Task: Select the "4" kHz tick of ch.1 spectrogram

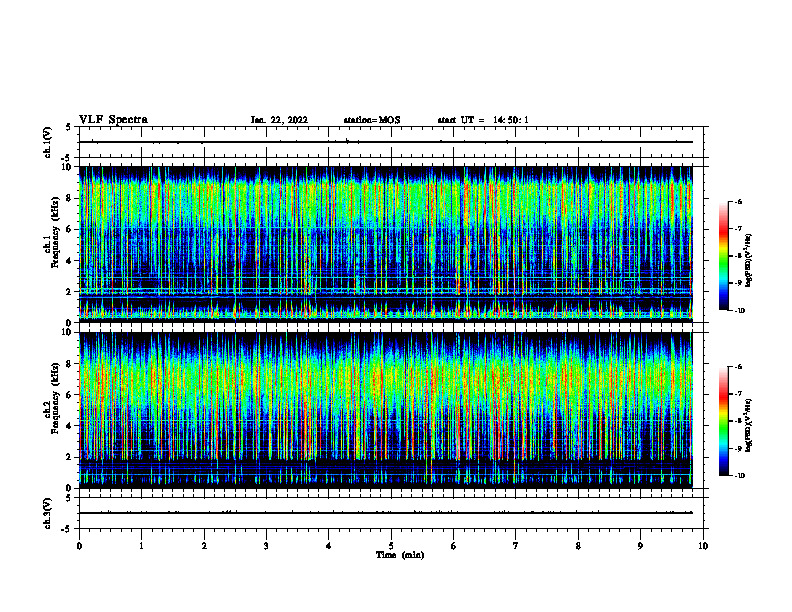Action: point(70,261)
